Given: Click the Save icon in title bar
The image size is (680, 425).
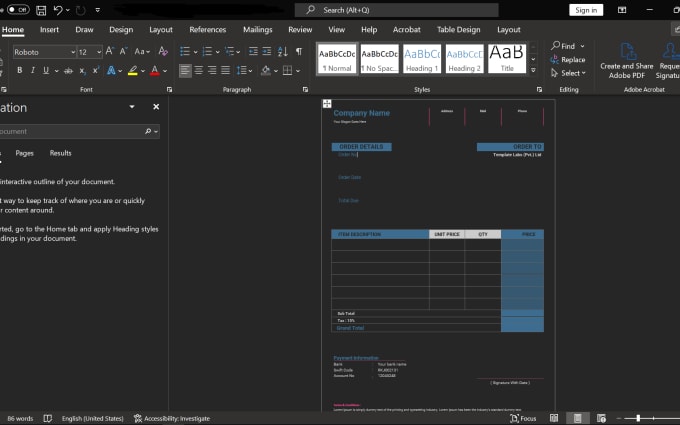Looking at the screenshot, I should pyautogui.click(x=41, y=10).
